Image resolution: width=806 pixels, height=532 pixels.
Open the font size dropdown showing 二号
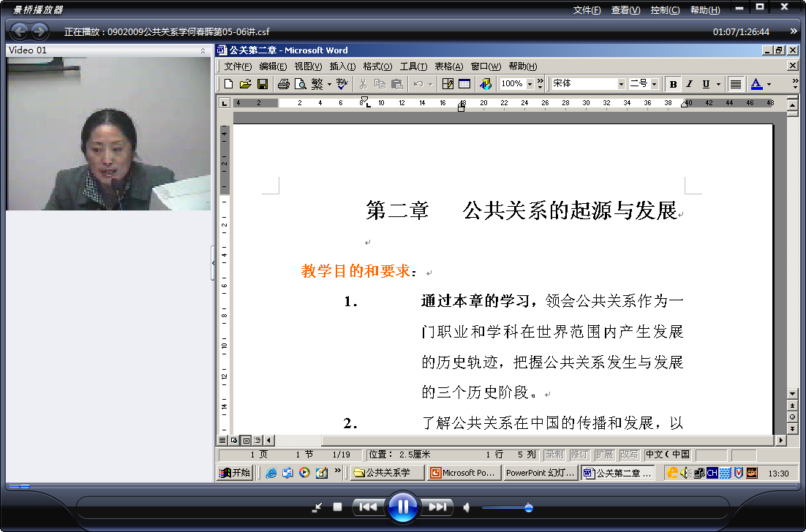(x=655, y=84)
